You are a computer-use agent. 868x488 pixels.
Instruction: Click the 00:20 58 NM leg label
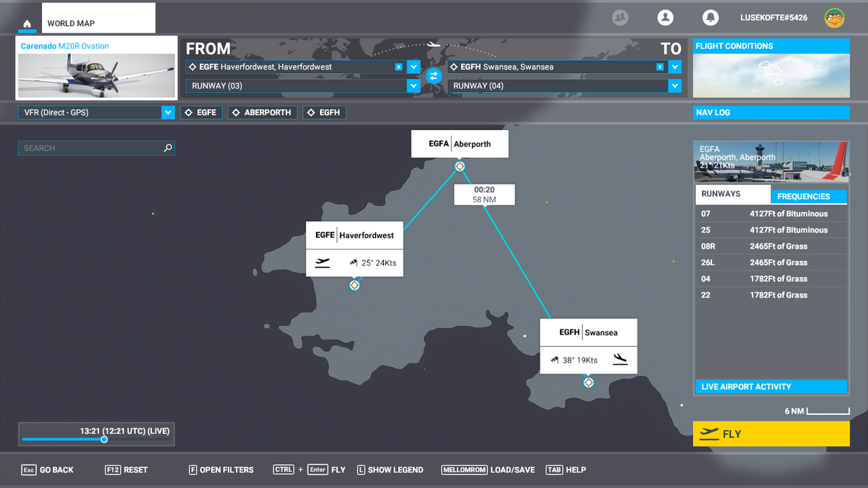pos(484,195)
